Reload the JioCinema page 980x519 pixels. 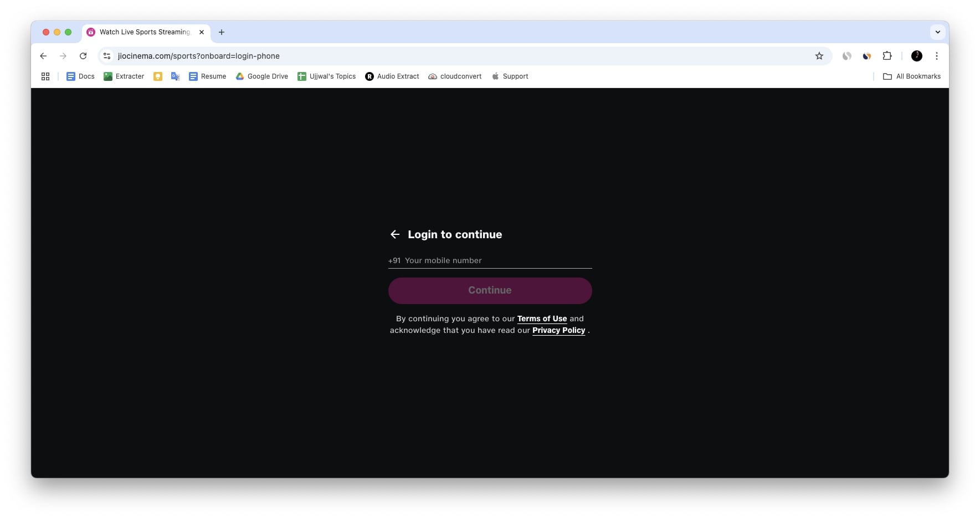click(83, 56)
